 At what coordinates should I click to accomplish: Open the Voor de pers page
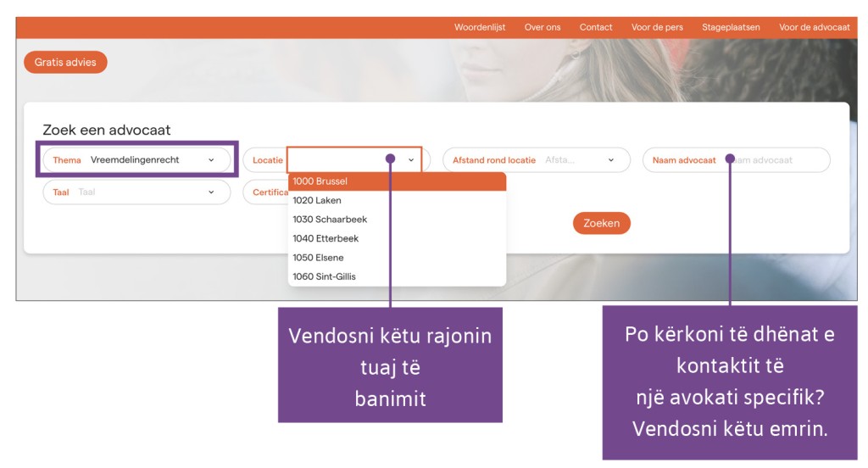657,27
